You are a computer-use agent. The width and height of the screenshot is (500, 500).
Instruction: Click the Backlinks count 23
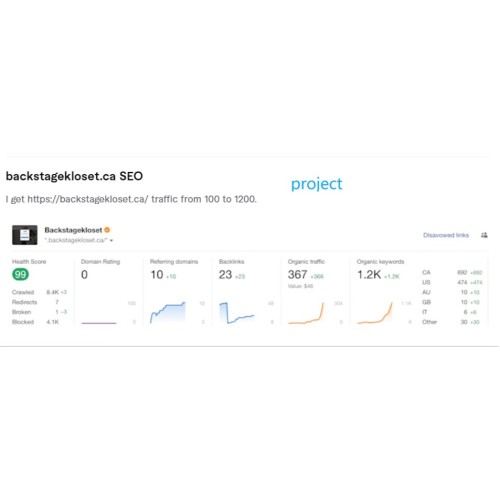coord(225,275)
